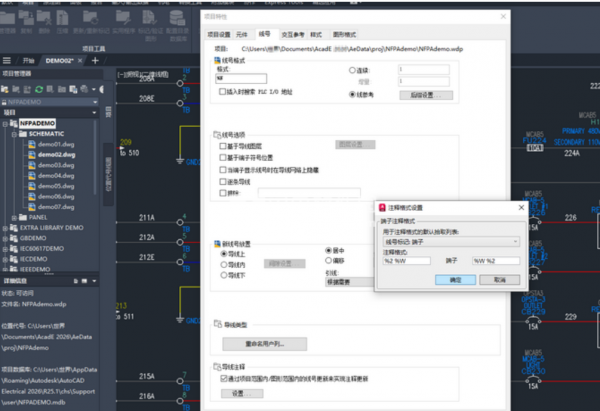Click the third icon in Project Manager toolbar
Image resolution: width=600 pixels, height=411 pixels.
27,90
